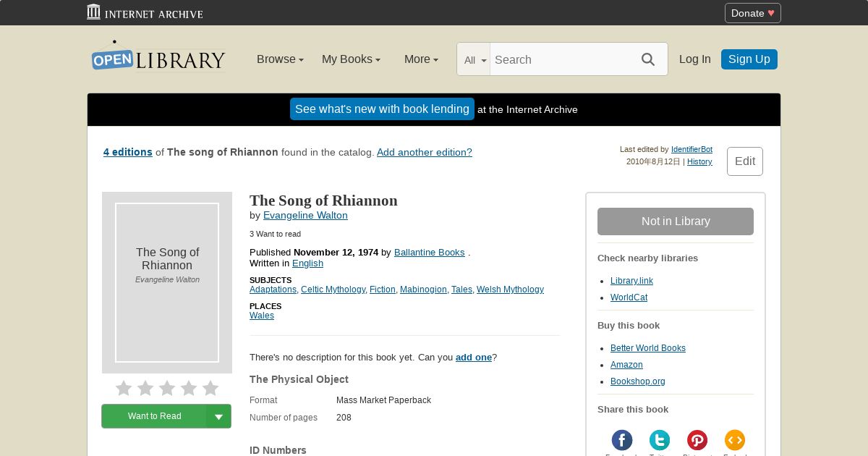This screenshot has width=868, height=456.
Task: Open the Tales subject
Action: (461, 290)
